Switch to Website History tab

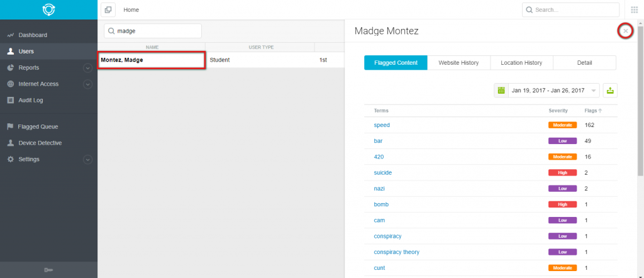pyautogui.click(x=458, y=63)
